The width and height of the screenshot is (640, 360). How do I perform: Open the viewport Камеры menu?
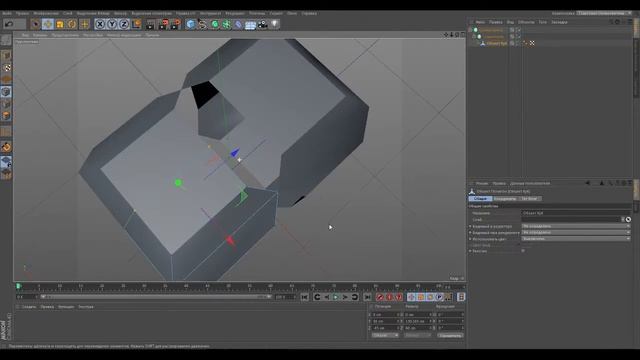pos(40,35)
